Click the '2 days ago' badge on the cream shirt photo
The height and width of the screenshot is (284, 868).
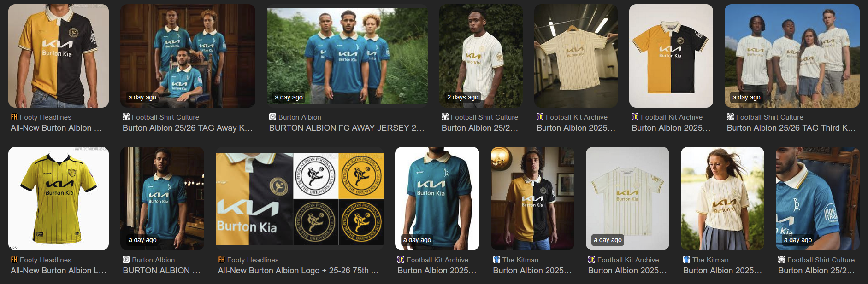coord(462,97)
